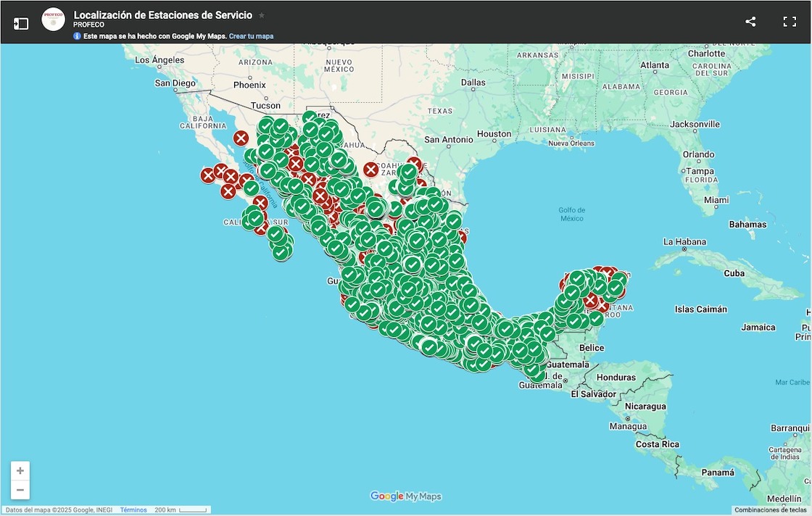This screenshot has height=516, width=812.
Task: Select the westernmost red X marker off Baja
Action: 208,175
